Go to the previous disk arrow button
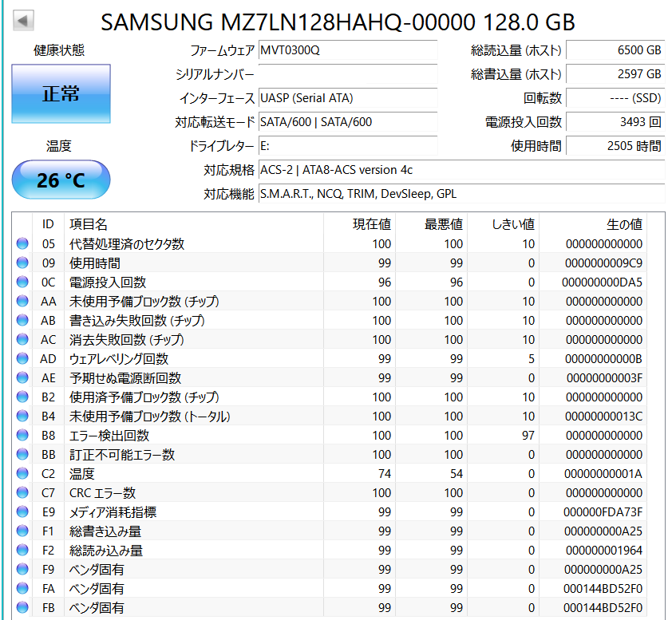672x620 pixels. coord(24,20)
